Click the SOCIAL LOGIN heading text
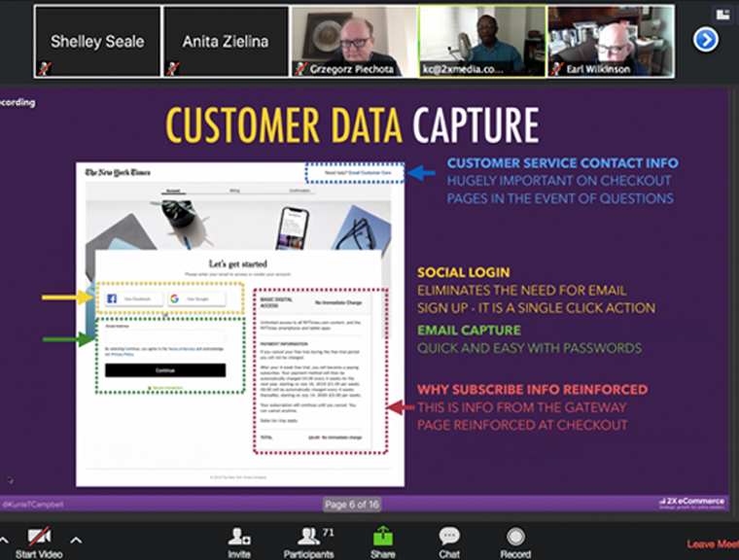The height and width of the screenshot is (560, 739). (x=463, y=272)
